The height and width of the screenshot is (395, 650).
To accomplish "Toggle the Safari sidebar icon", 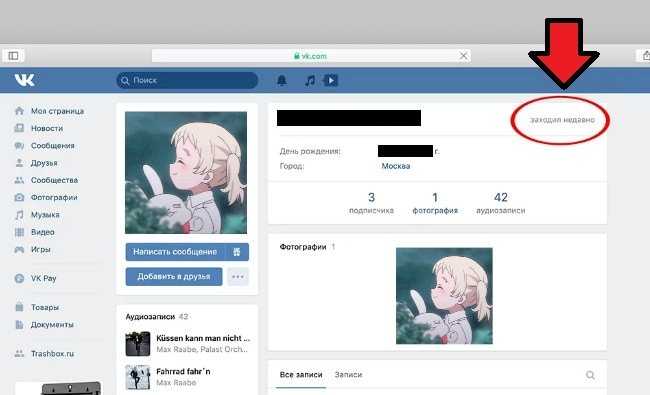I will [x=13, y=56].
